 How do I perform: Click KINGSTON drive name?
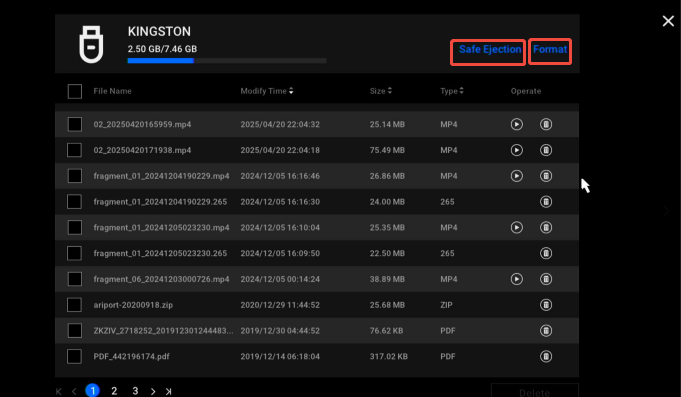pos(159,32)
